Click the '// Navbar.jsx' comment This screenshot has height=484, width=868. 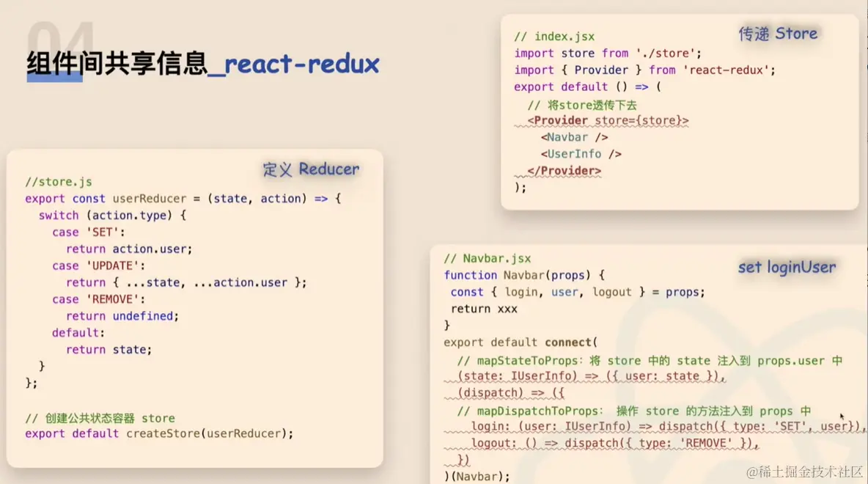coord(487,259)
